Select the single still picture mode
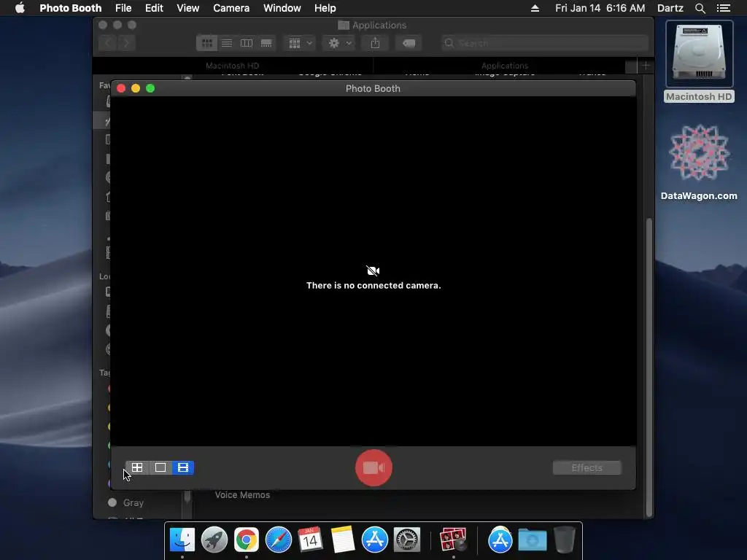 (160, 467)
